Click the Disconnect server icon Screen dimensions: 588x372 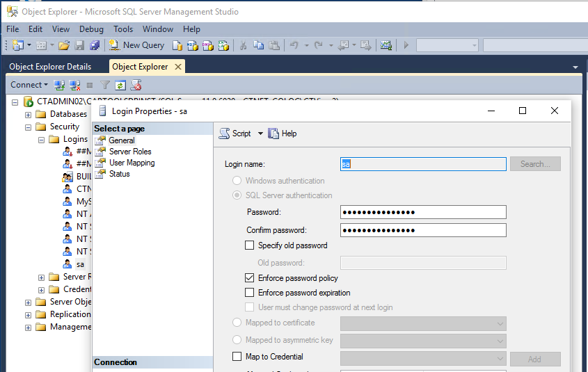coord(75,86)
